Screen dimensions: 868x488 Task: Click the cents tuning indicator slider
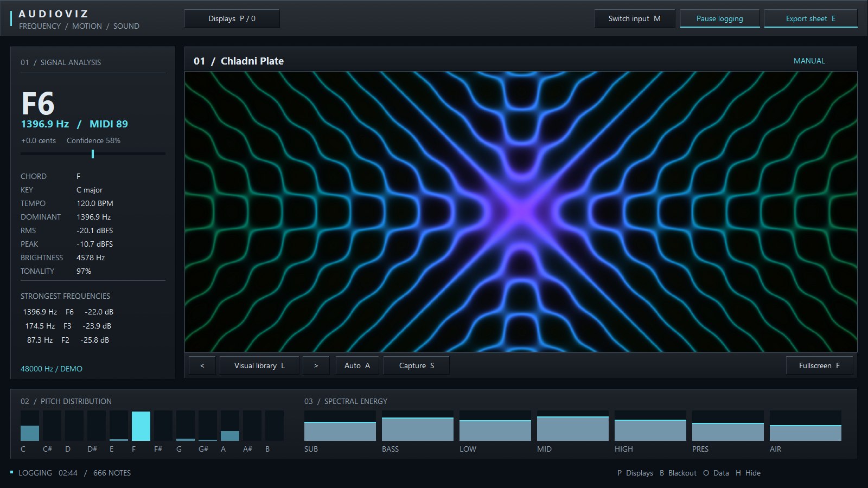tap(93, 154)
